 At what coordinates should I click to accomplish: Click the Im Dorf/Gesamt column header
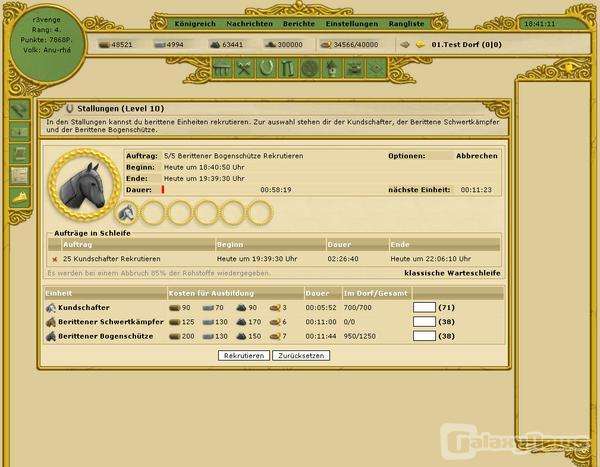(375, 293)
